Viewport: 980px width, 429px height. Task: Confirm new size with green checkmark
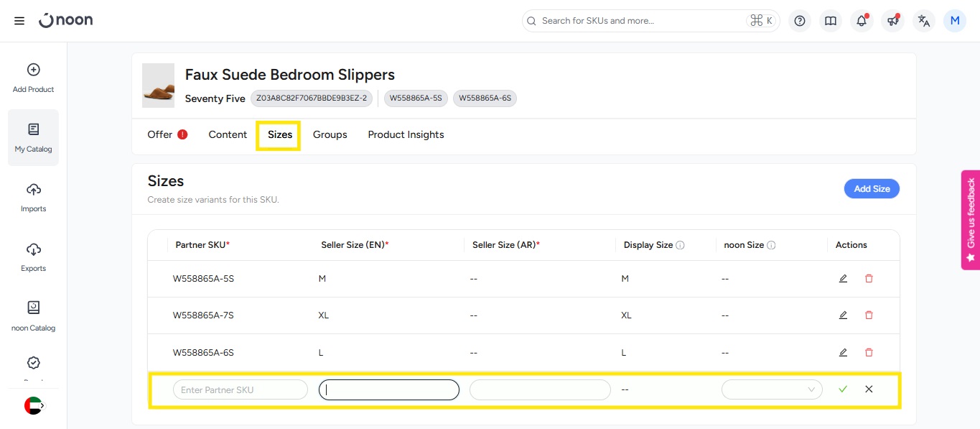pyautogui.click(x=843, y=389)
